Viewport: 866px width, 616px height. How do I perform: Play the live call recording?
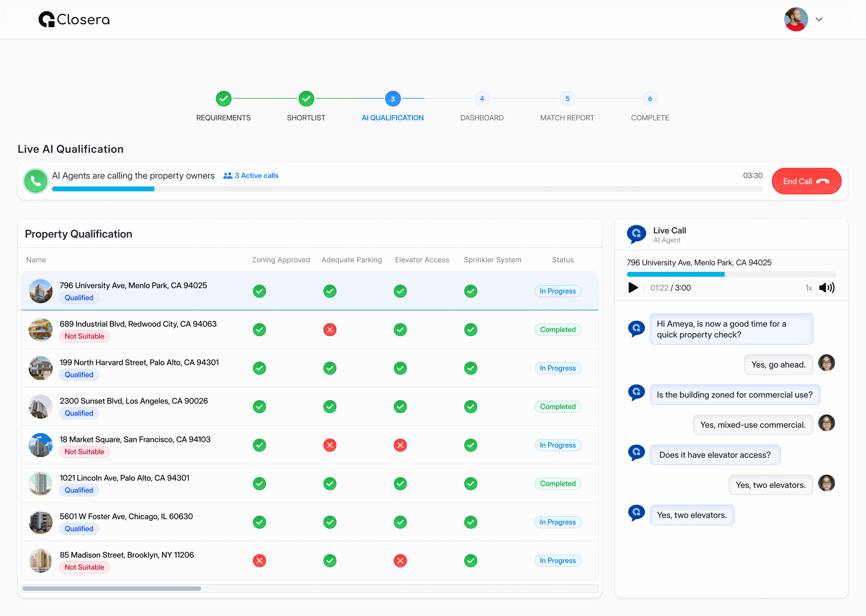pos(633,288)
